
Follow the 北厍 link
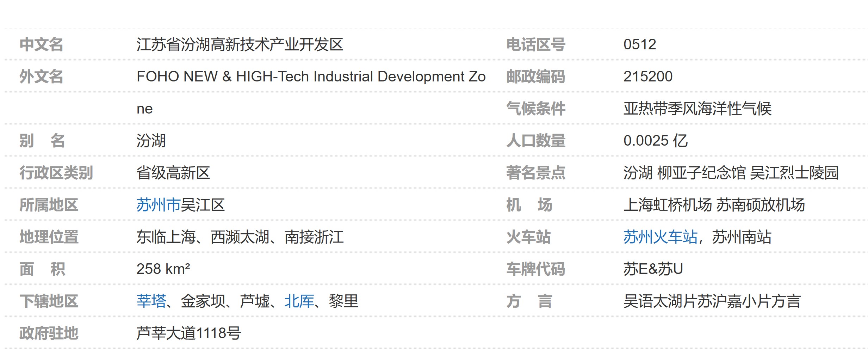(299, 301)
